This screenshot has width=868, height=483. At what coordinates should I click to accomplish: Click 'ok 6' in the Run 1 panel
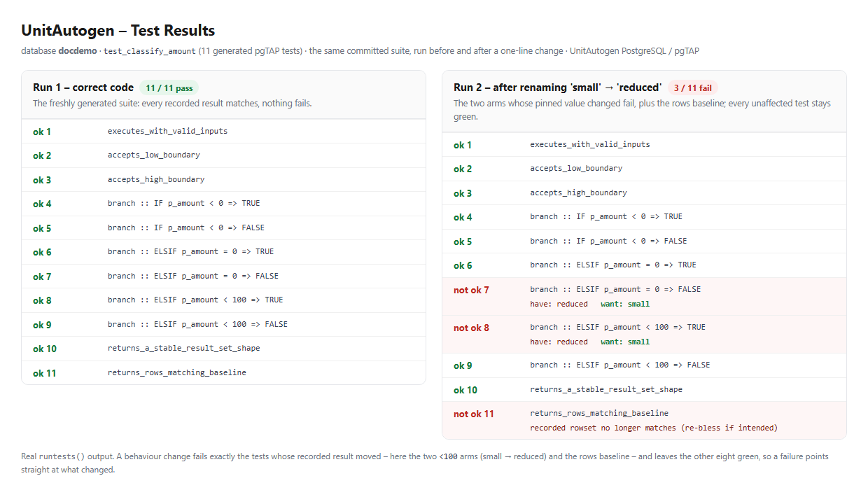click(x=42, y=252)
